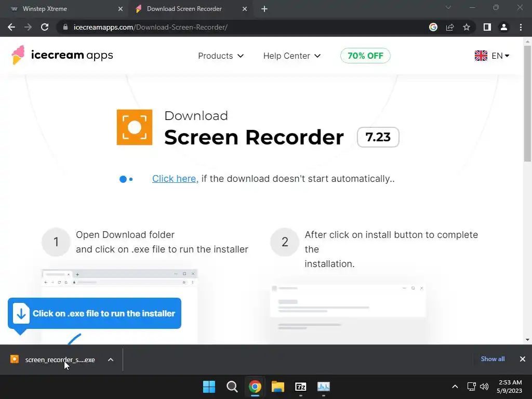Follow the 'Click here' download link
Screen dimensions: 532x399
175,179
